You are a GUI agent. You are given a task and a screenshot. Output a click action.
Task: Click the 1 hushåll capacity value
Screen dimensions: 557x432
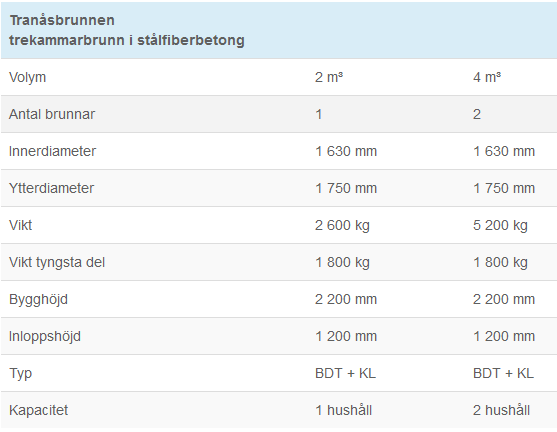pos(344,410)
